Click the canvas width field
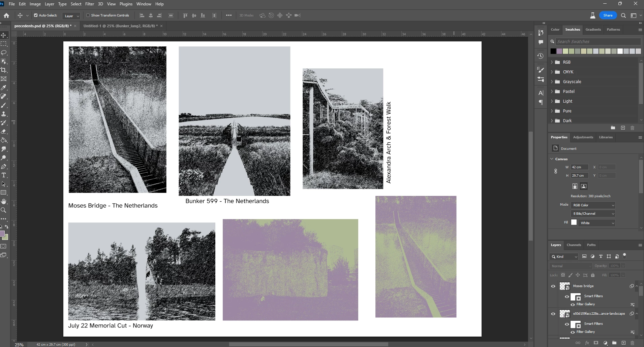This screenshot has height=347, width=644. 579,167
